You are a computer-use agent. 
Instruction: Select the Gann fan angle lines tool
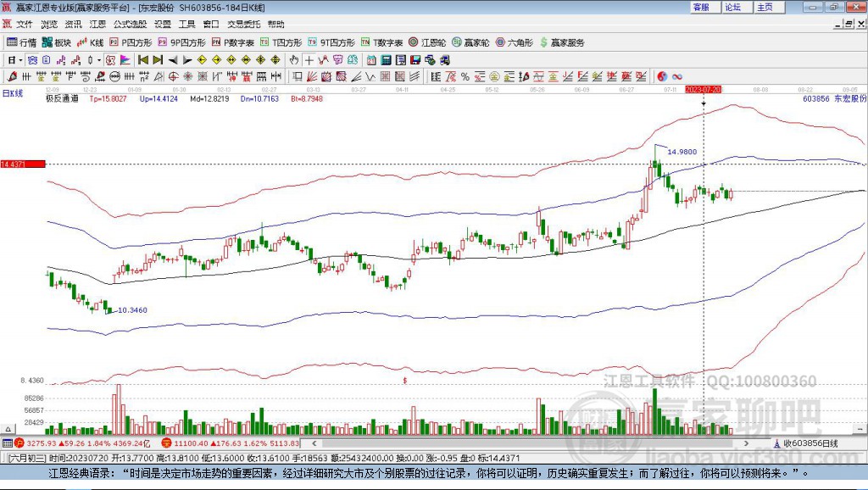(x=312, y=76)
